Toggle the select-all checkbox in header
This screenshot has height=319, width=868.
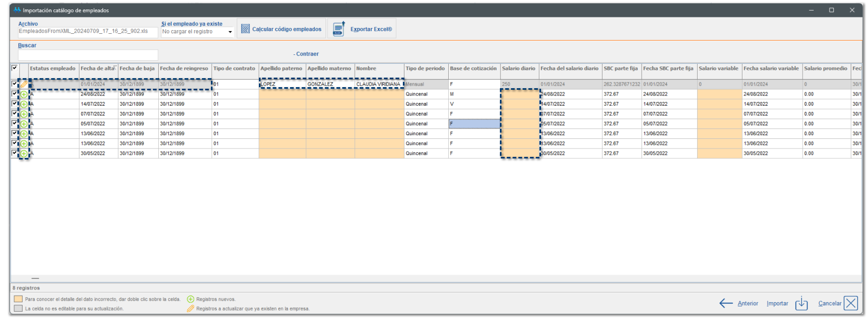click(15, 68)
